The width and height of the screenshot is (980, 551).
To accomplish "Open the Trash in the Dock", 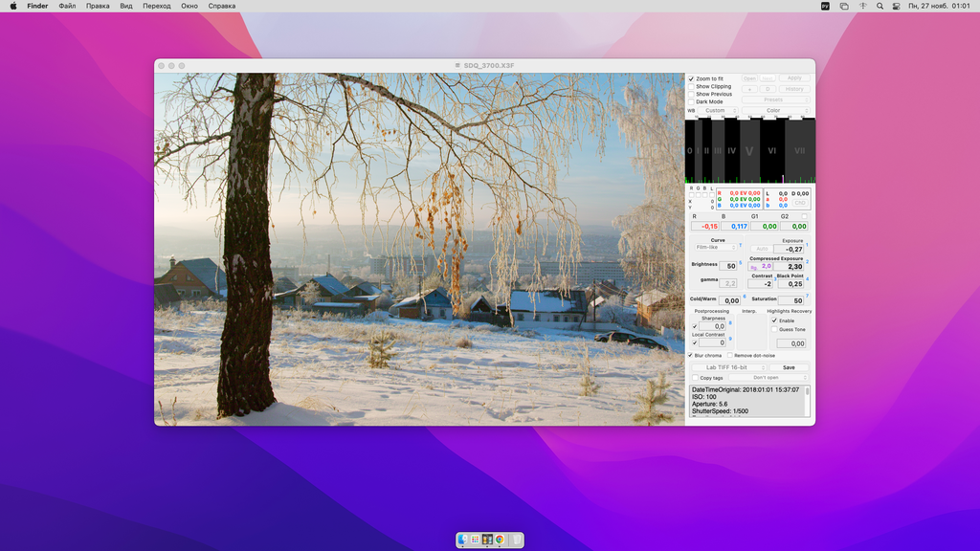I will 516,540.
